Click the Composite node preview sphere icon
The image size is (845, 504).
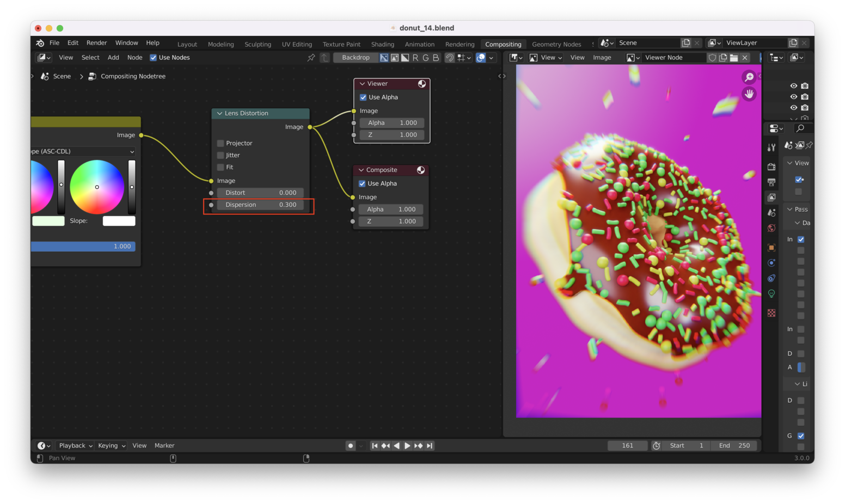421,170
